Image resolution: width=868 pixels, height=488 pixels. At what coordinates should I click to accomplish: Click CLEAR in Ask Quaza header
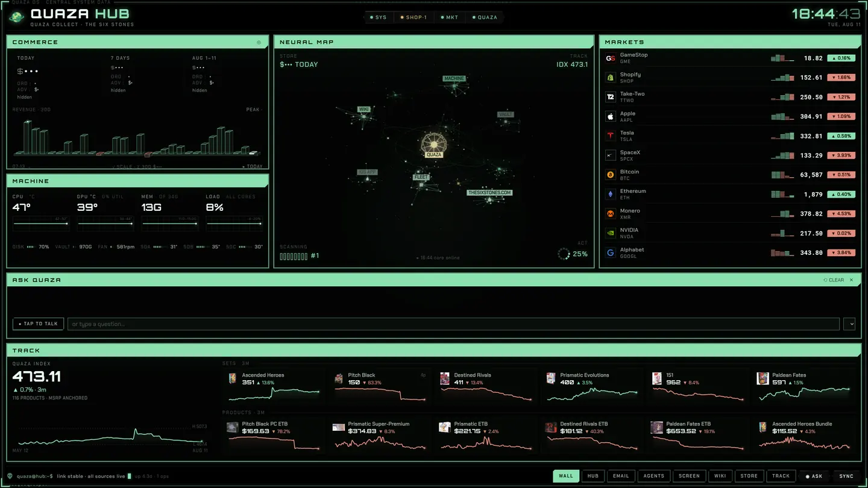[834, 280]
